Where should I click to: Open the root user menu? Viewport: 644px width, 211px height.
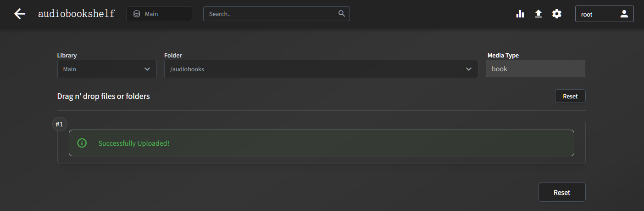point(605,14)
